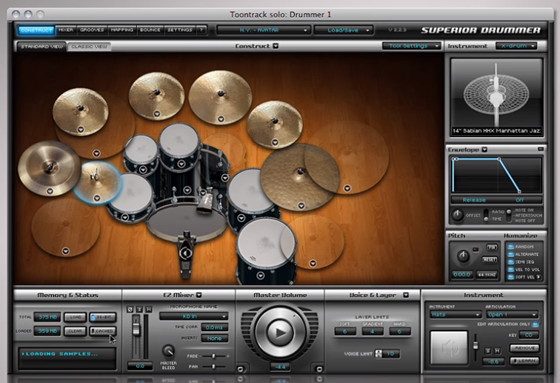Viewport: 560px width, 383px height.
Task: Solo the EZ Mixer channel
Action: (x=139, y=309)
